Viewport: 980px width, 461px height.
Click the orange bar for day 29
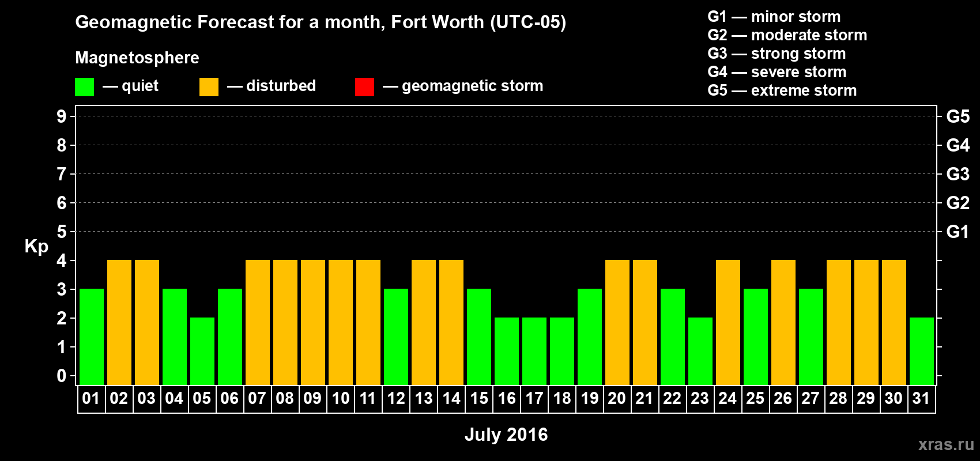click(x=866, y=323)
